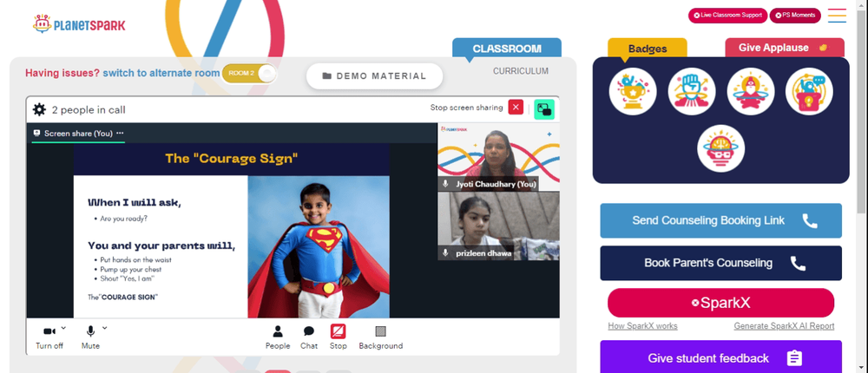Click clipboard icon on student feedback button
This screenshot has height=373, width=868.
794,358
